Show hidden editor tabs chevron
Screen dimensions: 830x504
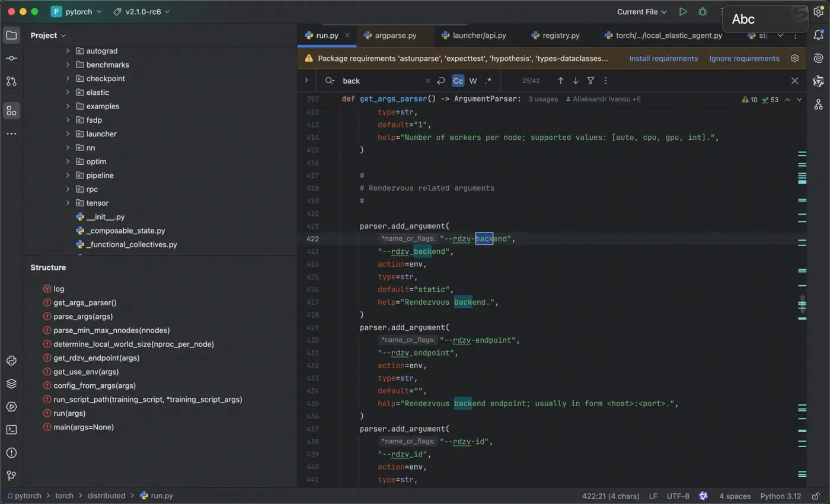[x=780, y=36]
